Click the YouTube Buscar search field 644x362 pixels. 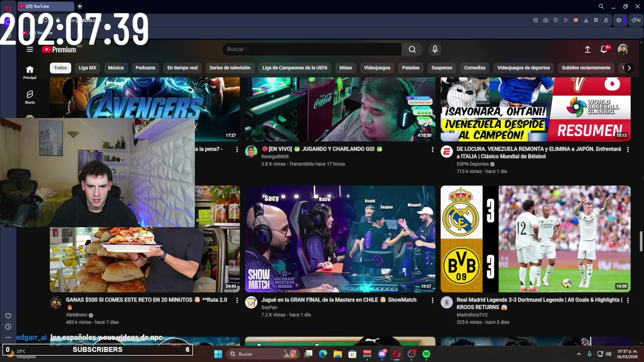pyautogui.click(x=312, y=49)
